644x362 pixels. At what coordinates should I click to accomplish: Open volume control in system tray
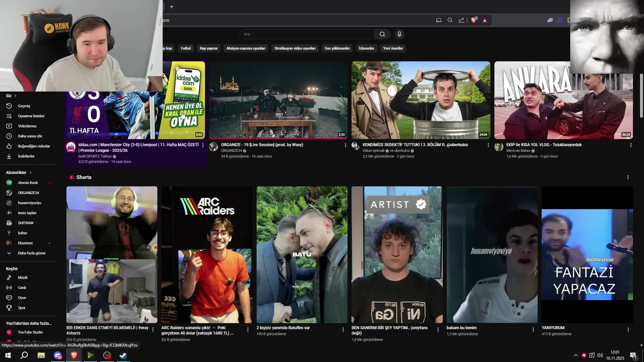(x=600, y=355)
